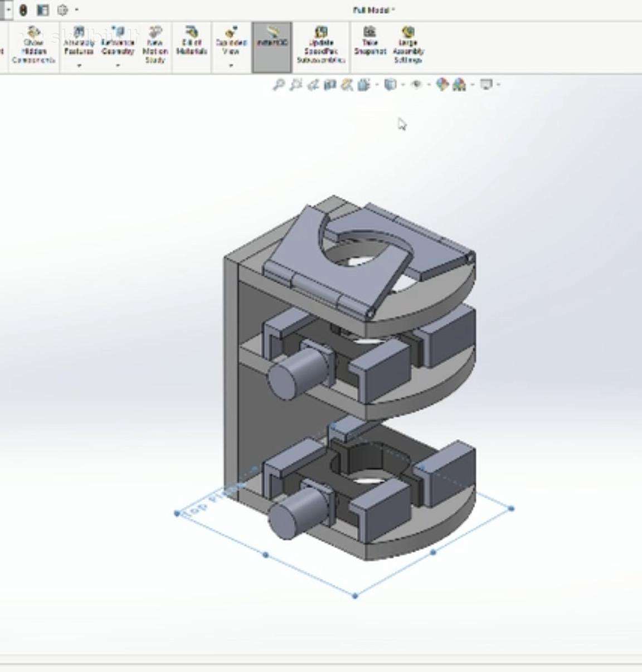642x672 pixels.
Task: Click the Edit Appearance color sphere
Action: pos(442,85)
